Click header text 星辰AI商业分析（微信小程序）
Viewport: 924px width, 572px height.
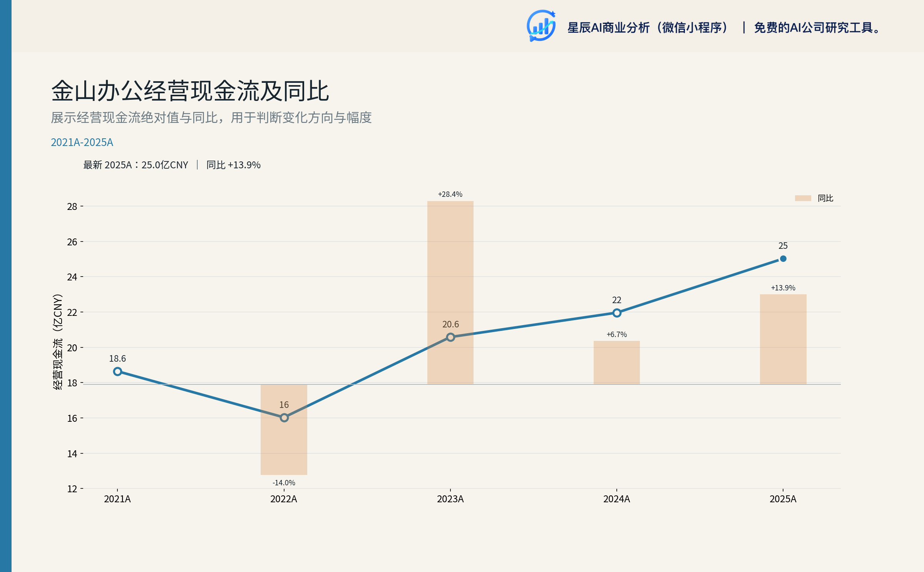pyautogui.click(x=648, y=28)
